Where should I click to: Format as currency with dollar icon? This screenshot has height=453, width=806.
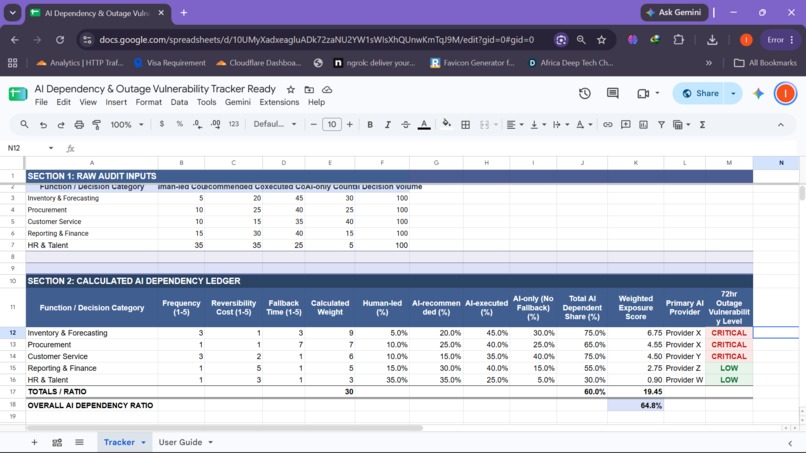pyautogui.click(x=162, y=124)
